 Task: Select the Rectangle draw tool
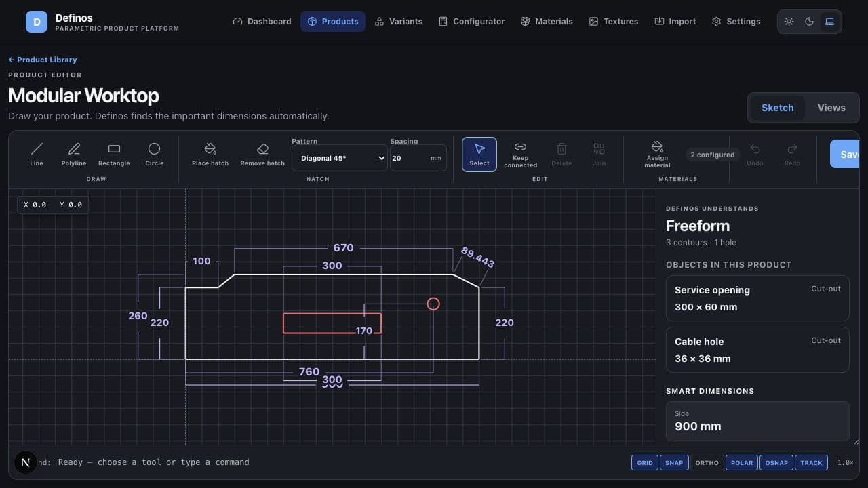tap(114, 155)
